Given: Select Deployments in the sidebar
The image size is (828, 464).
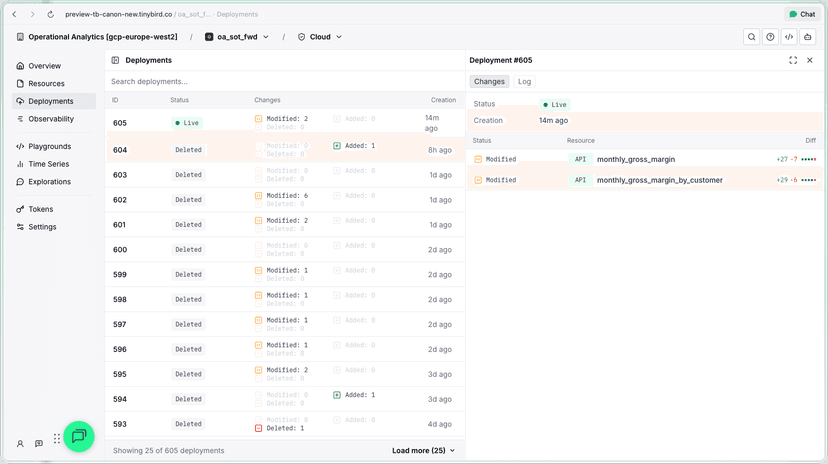Looking at the screenshot, I should [x=54, y=101].
